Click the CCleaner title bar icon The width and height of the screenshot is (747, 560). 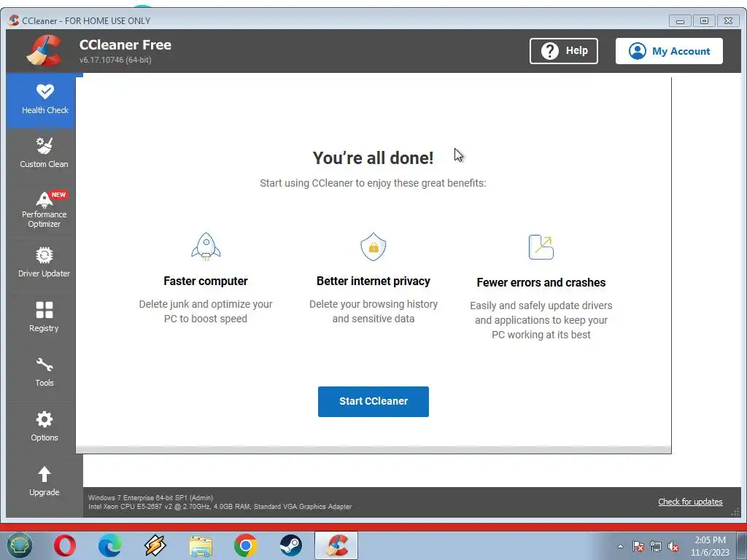14,20
